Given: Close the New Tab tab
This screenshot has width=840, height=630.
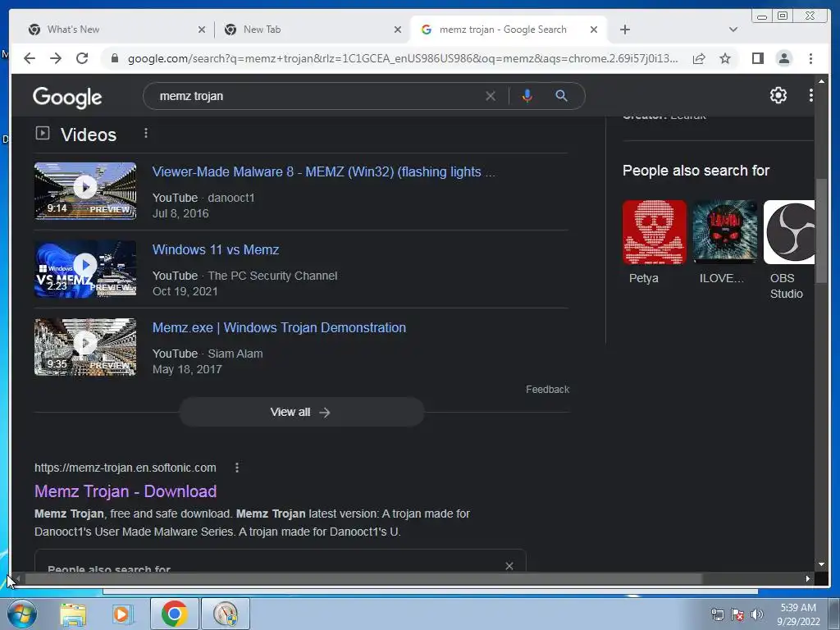Looking at the screenshot, I should (x=398, y=30).
